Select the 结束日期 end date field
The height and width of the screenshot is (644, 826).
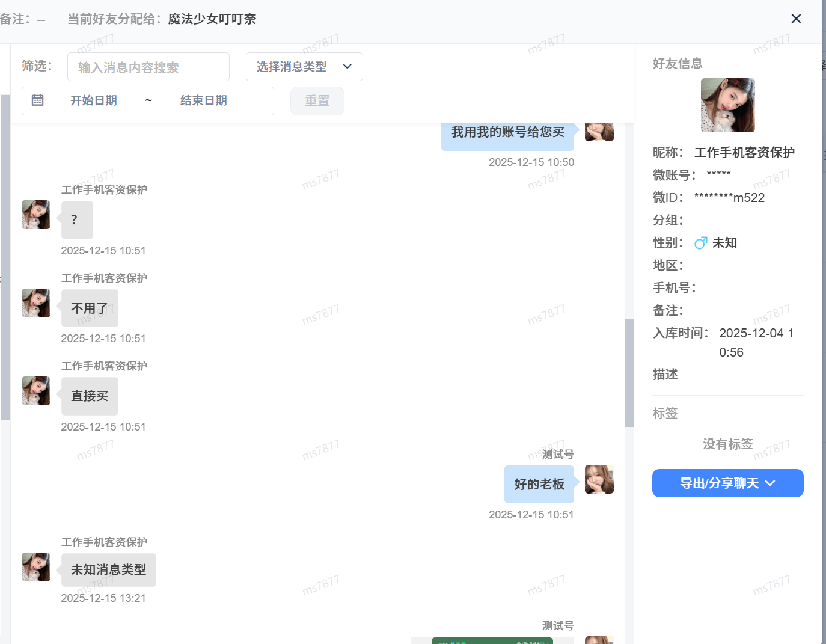point(203,101)
